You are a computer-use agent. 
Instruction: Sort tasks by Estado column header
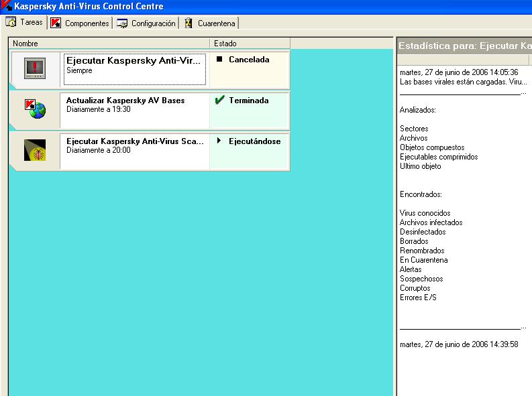point(250,44)
